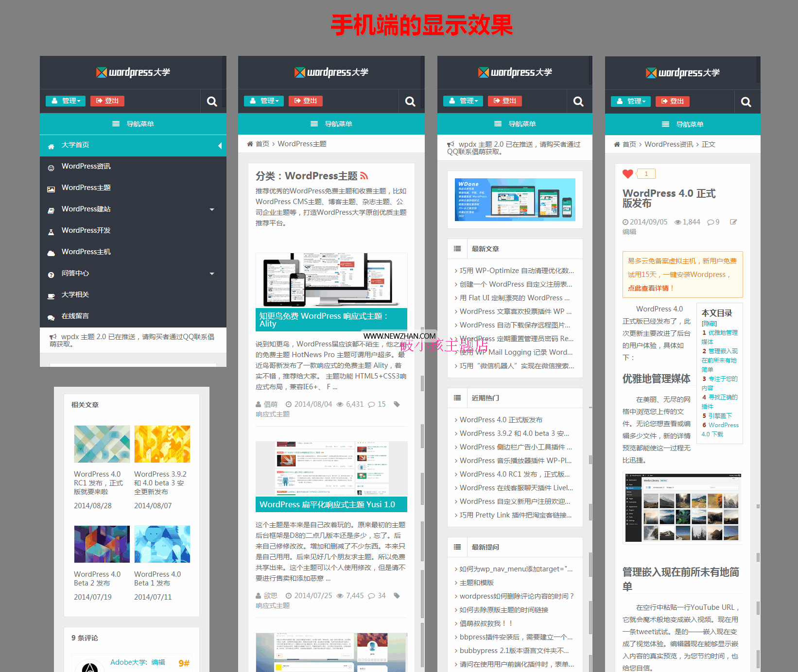Click tag icon under Ality post
The width and height of the screenshot is (798, 672).
[x=397, y=404]
